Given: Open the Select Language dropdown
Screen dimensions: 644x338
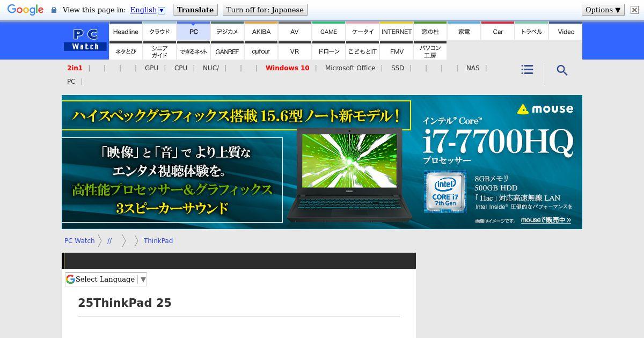Looking at the screenshot, I should pyautogui.click(x=106, y=279).
